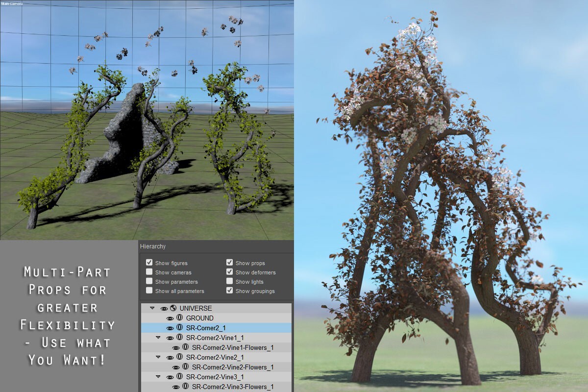588x392 pixels.
Task: Click the UNIVERSE globe icon
Action: 172,308
